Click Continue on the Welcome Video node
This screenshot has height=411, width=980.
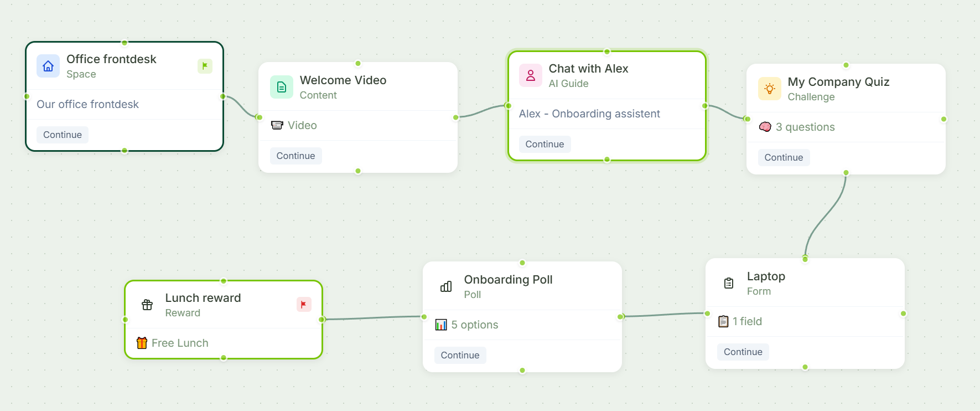(295, 156)
